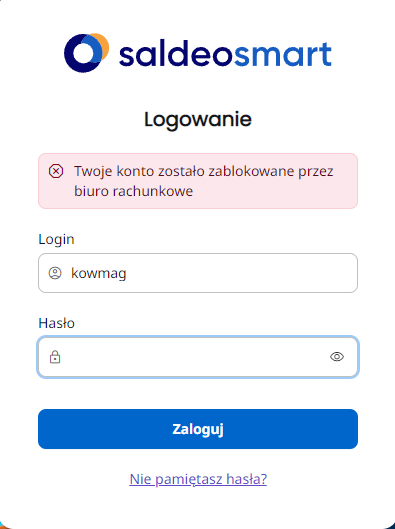Click the padlock icon in Hasło field
The image size is (395, 529).
[x=55, y=357]
